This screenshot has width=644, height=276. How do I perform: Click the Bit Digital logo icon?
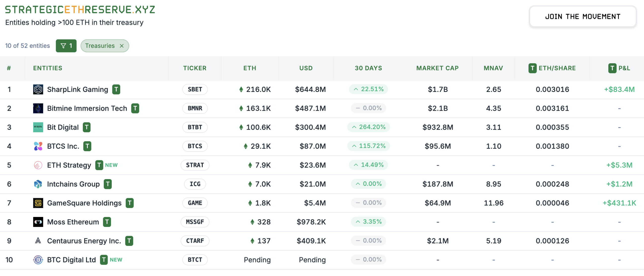click(38, 127)
